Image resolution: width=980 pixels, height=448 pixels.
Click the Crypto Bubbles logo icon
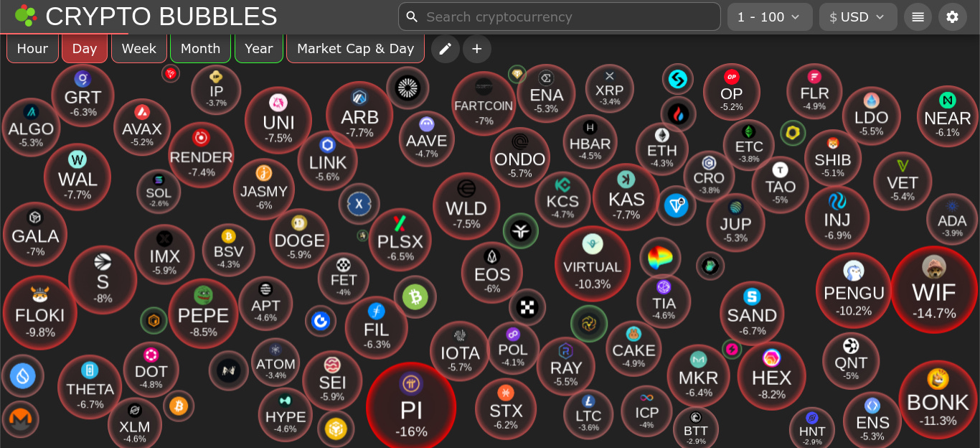(x=26, y=16)
